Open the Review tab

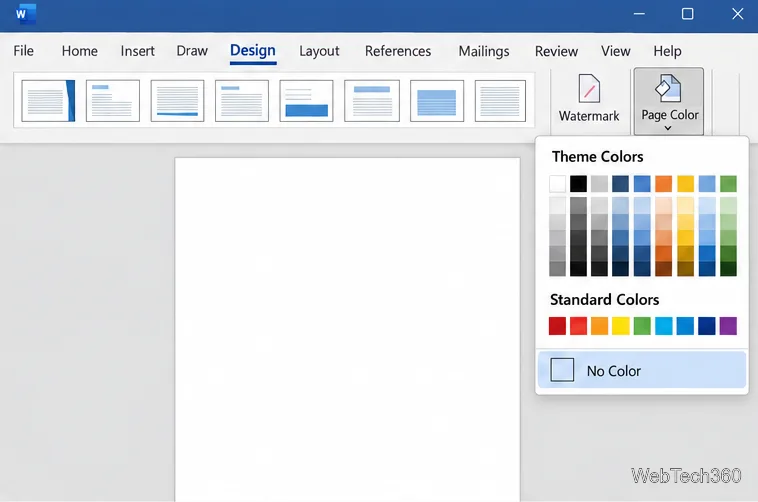[556, 51]
